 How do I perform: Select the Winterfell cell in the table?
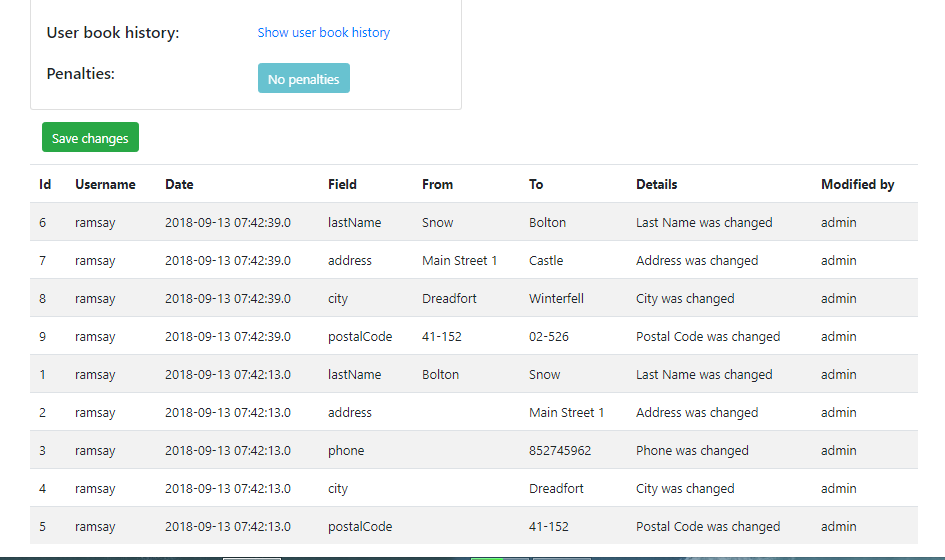tap(556, 299)
